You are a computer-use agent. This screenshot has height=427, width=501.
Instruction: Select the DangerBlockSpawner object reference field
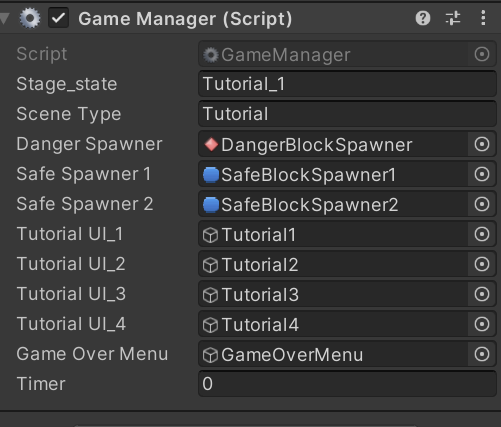coord(333,144)
